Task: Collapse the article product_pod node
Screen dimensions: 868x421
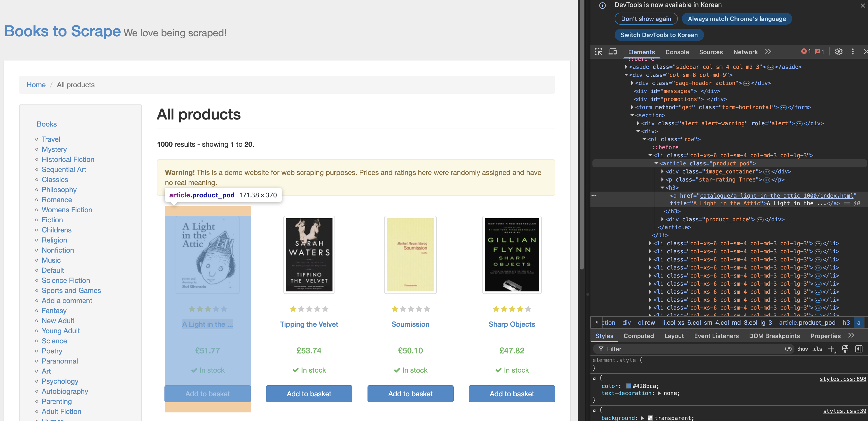Action: [x=656, y=164]
